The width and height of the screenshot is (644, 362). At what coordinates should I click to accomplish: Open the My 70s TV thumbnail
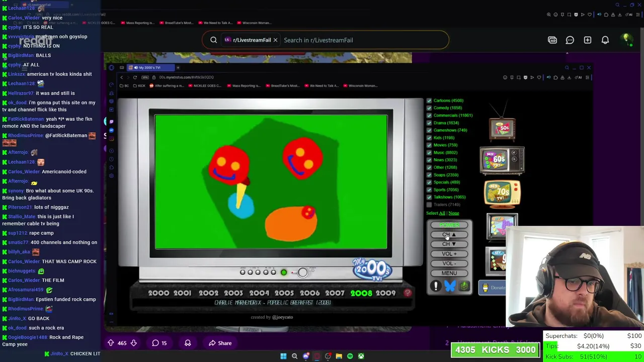tap(502, 194)
